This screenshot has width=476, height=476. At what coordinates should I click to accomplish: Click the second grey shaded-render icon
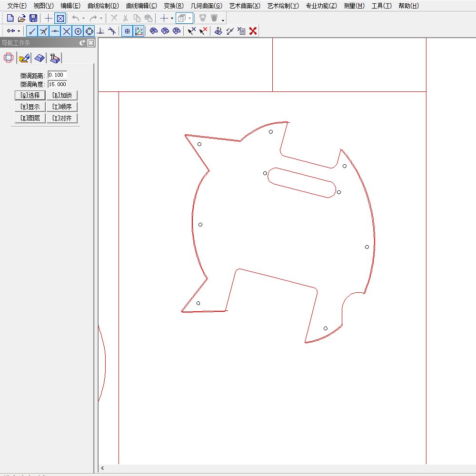pos(214,18)
